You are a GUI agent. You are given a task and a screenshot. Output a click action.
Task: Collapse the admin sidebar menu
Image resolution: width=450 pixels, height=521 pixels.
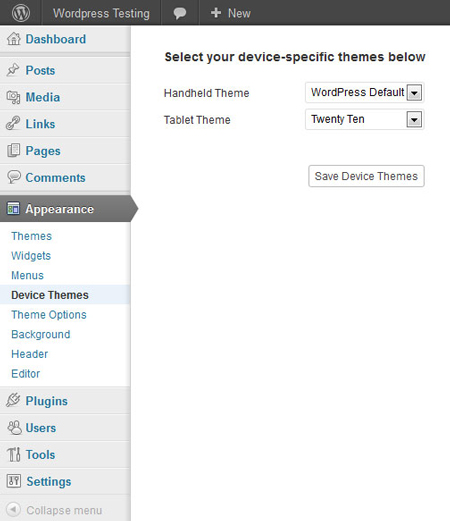(54, 510)
